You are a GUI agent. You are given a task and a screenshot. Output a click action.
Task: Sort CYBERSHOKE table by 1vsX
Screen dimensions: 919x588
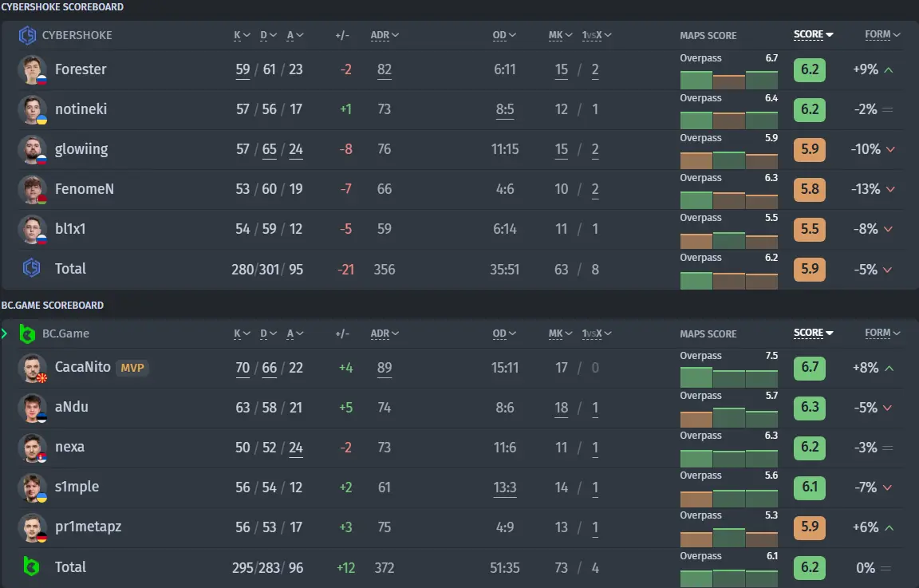tap(597, 35)
